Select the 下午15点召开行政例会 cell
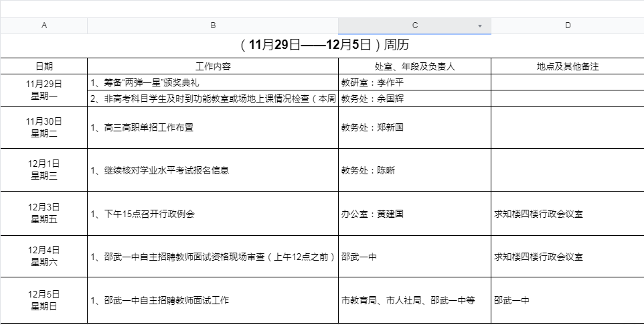Screen dimensions: 644x325 [x=213, y=214]
